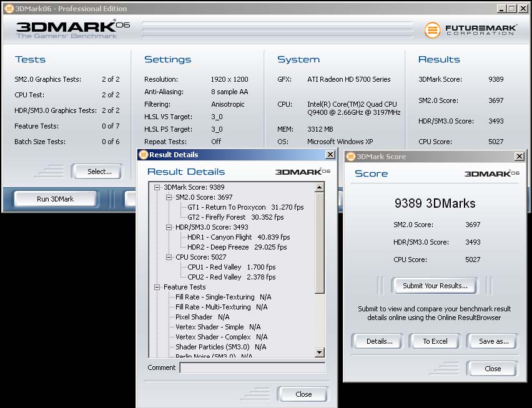Click the 3DMark06 main window title bar icon
532x408 pixels.
(8, 9)
